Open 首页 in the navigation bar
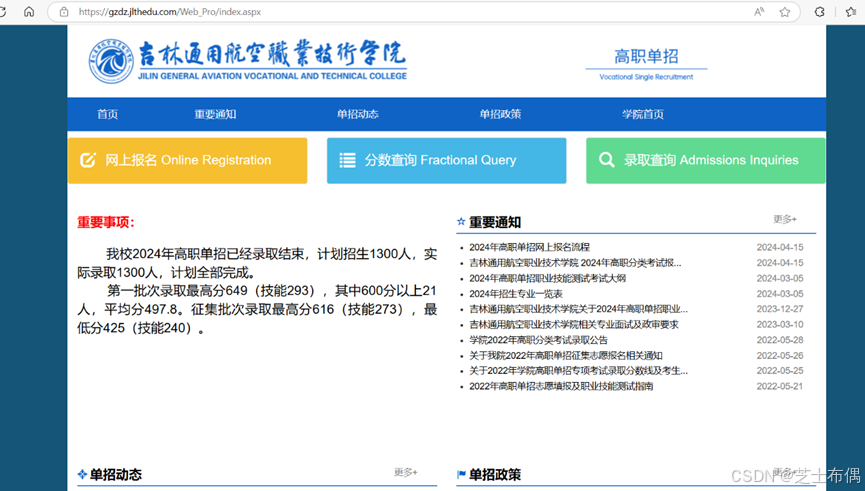The width and height of the screenshot is (865, 491). click(108, 114)
